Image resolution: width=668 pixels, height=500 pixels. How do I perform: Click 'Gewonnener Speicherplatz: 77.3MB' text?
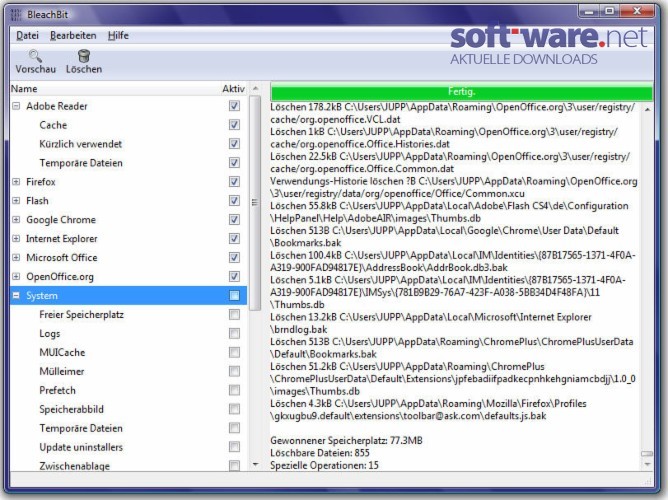[x=346, y=440]
